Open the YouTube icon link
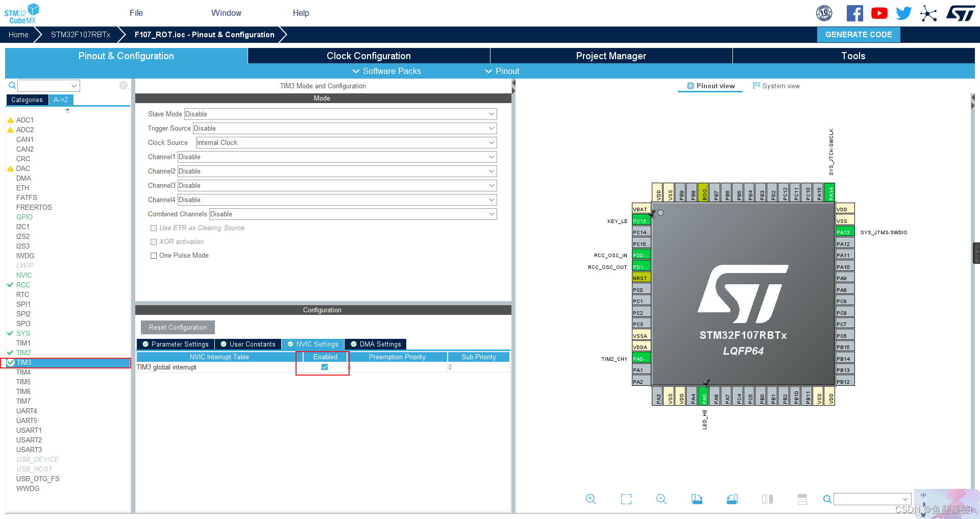This screenshot has height=519, width=980. pos(879,13)
